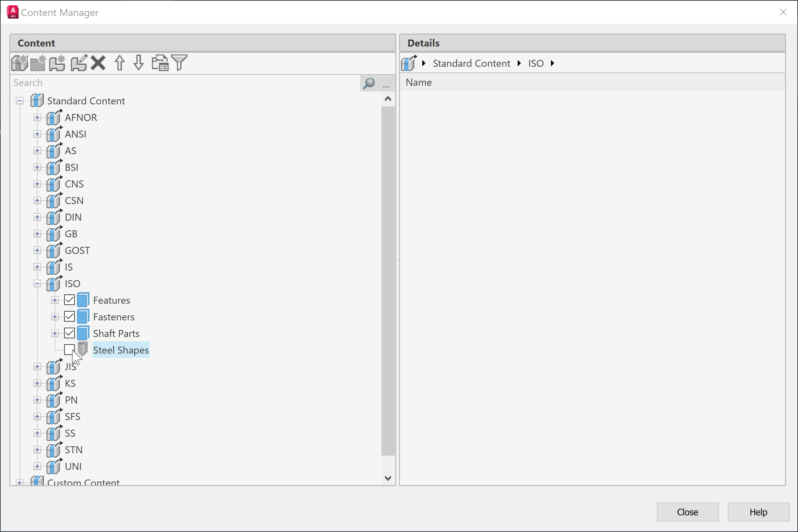Check the Steel Shapes checkbox
Viewport: 798px width, 532px height.
tap(69, 350)
